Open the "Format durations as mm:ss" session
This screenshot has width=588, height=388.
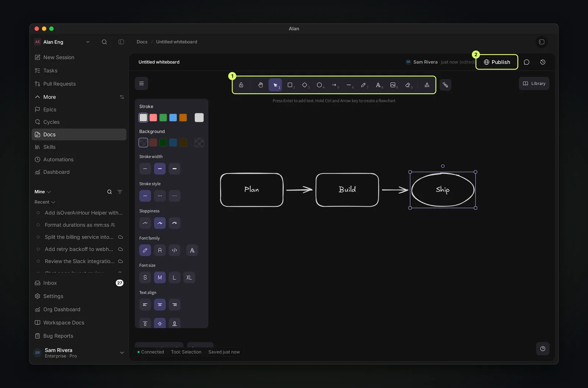click(x=79, y=225)
